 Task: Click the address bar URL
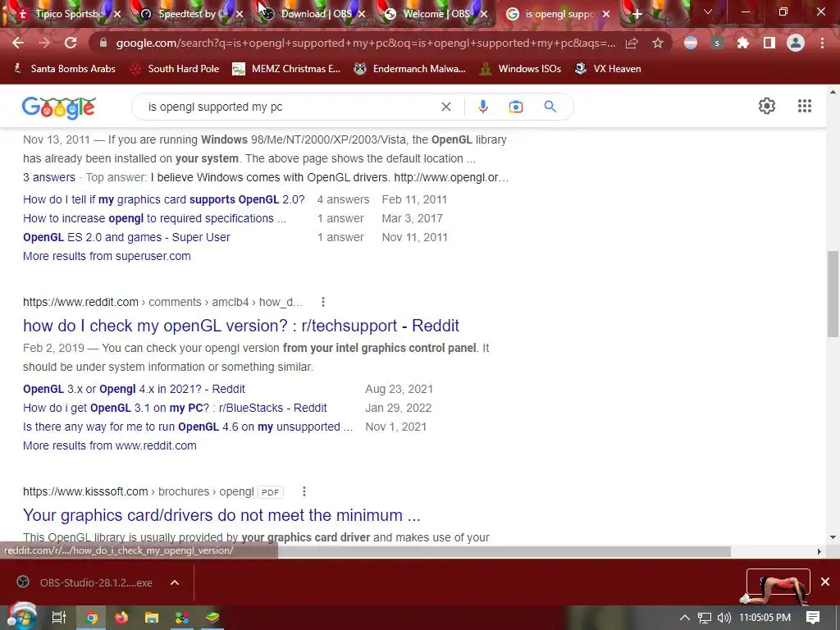tap(364, 43)
